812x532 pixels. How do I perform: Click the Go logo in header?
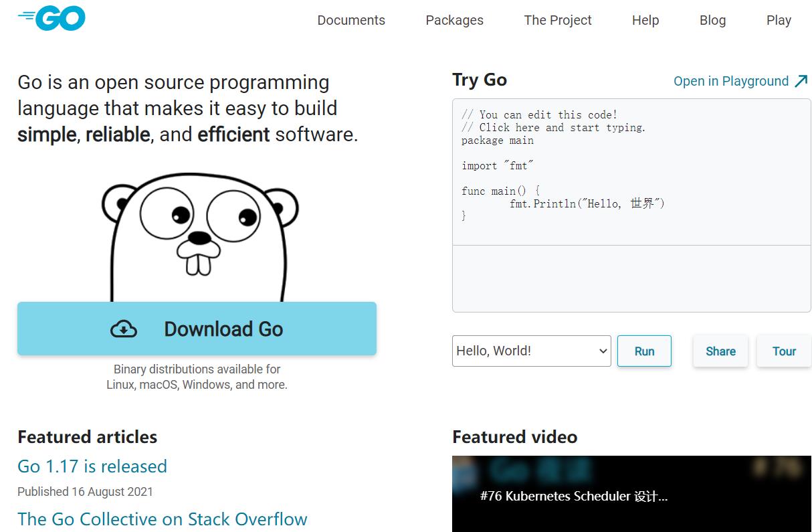pos(52,19)
